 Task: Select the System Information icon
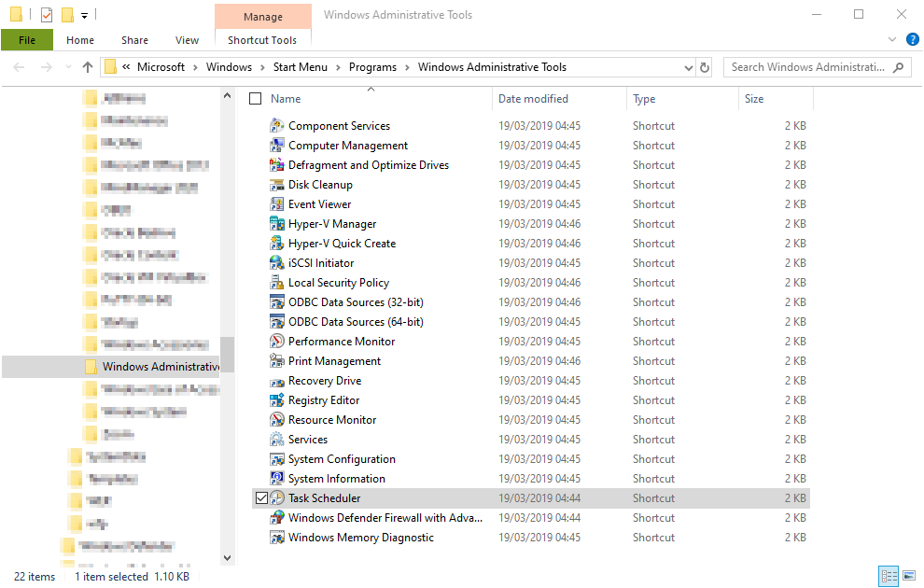(277, 479)
